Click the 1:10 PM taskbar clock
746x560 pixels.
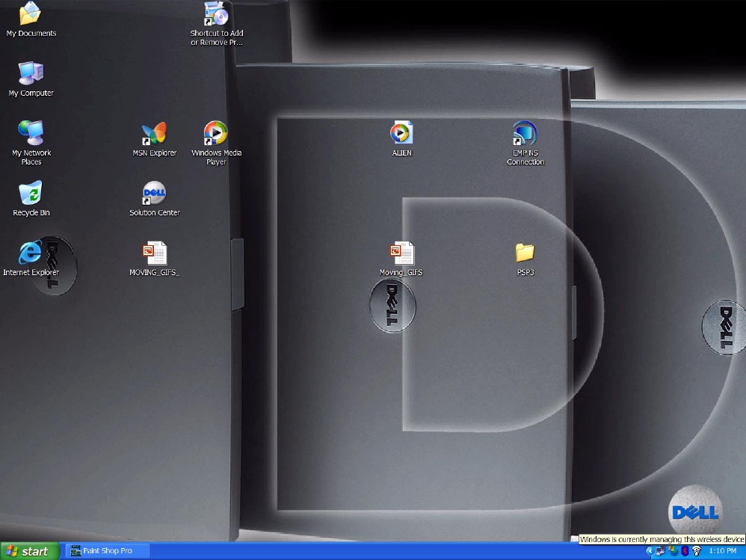click(x=722, y=551)
